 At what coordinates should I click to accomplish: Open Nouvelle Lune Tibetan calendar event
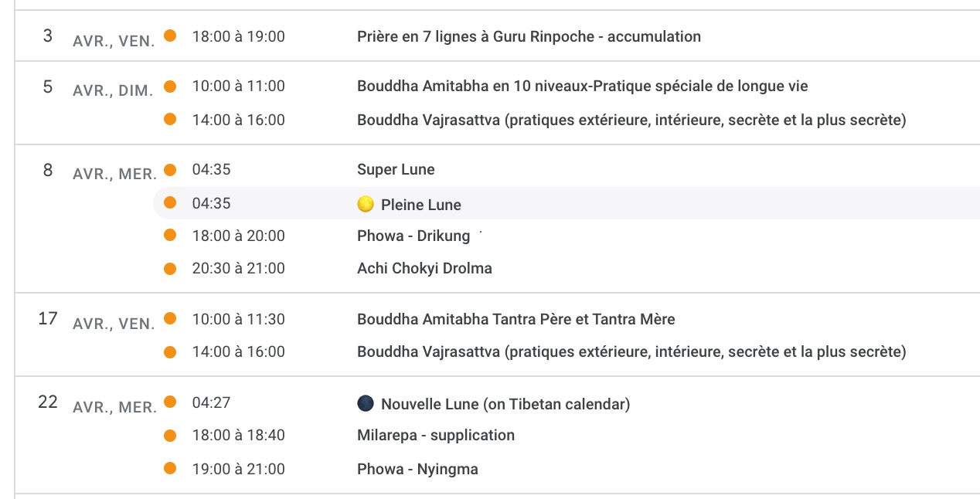click(x=505, y=404)
